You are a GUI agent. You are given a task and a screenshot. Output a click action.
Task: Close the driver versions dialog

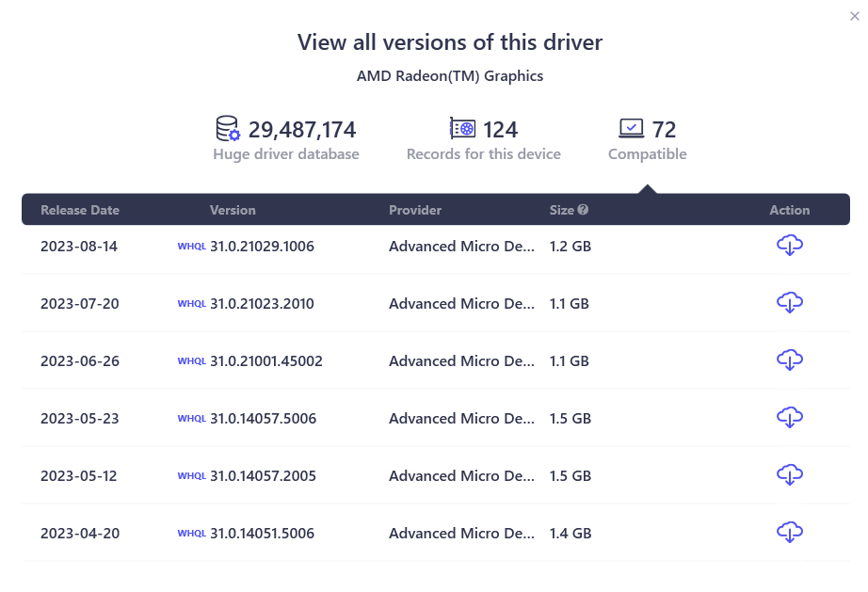point(854,14)
